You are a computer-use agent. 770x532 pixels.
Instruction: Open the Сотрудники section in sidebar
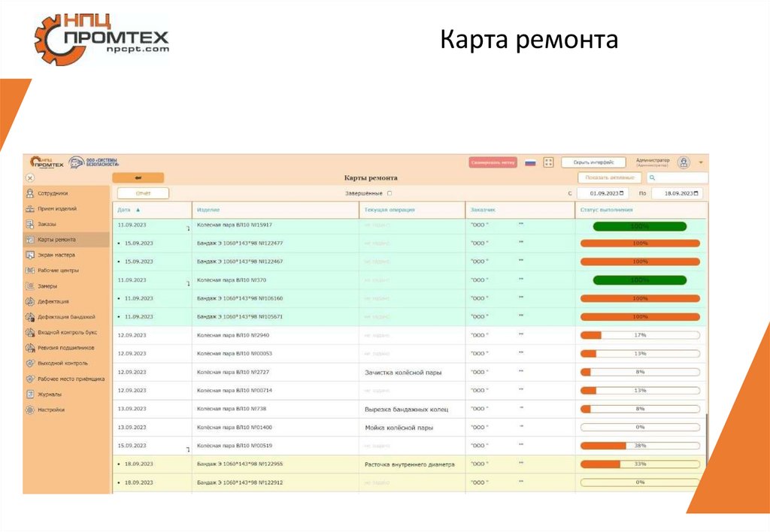click(x=53, y=193)
